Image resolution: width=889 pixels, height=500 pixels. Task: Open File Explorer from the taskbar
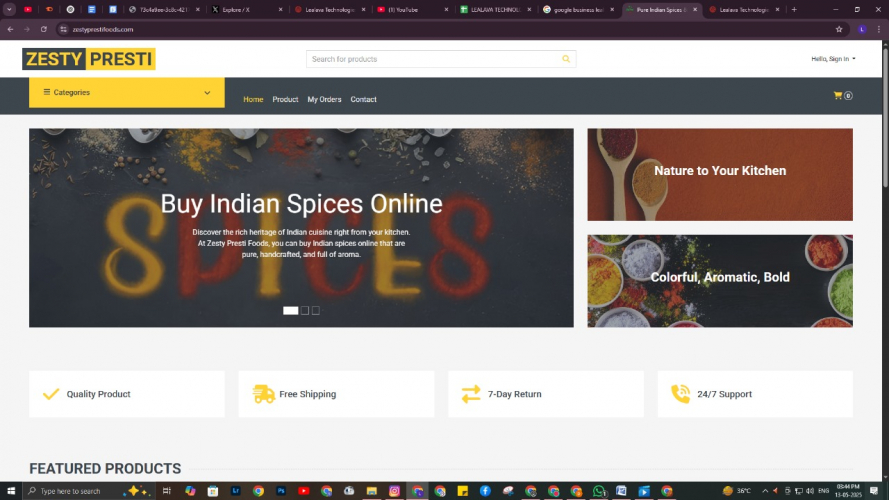[371, 491]
